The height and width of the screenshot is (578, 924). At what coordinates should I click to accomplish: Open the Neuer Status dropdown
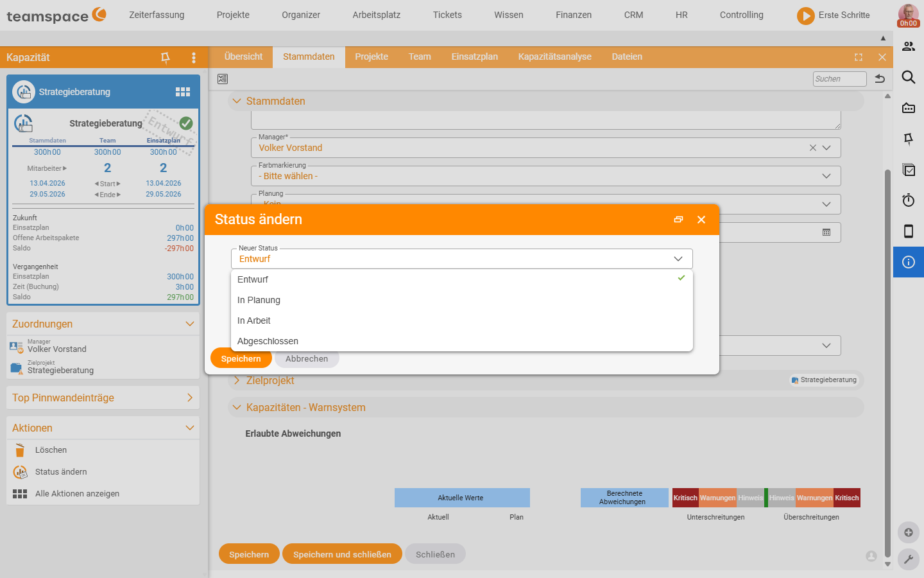(x=462, y=259)
